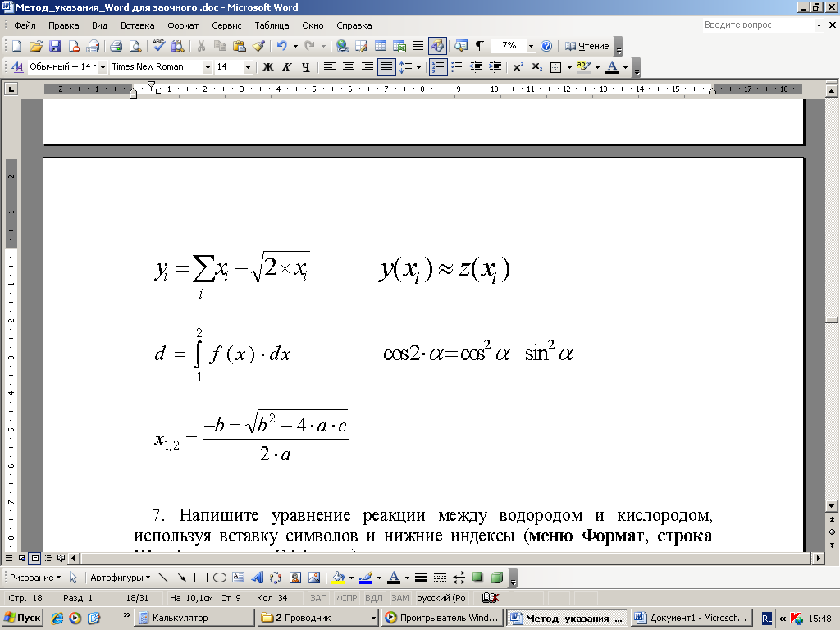840x630 pixels.
Task: Apply the font color A on Formatting toolbar
Action: pyautogui.click(x=612, y=67)
